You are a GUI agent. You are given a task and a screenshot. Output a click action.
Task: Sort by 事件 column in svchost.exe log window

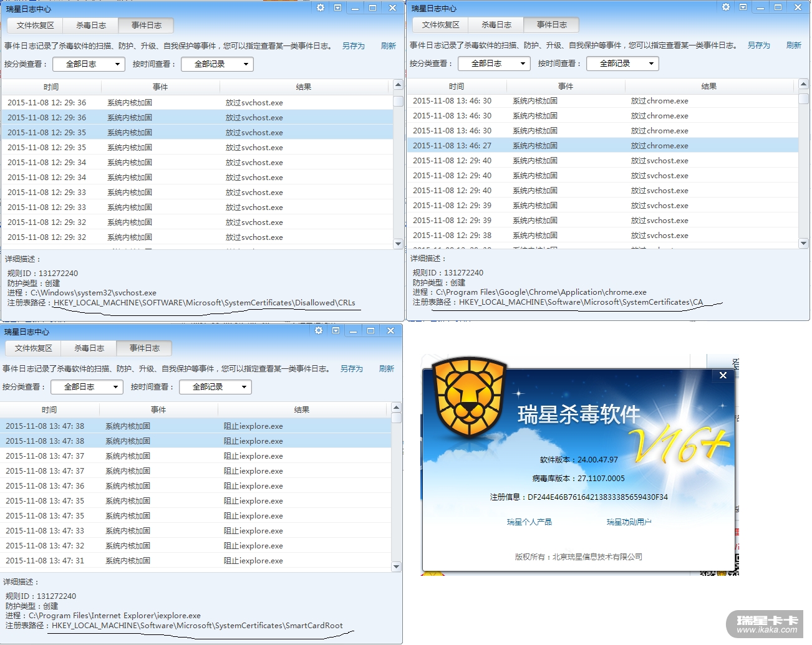[160, 87]
